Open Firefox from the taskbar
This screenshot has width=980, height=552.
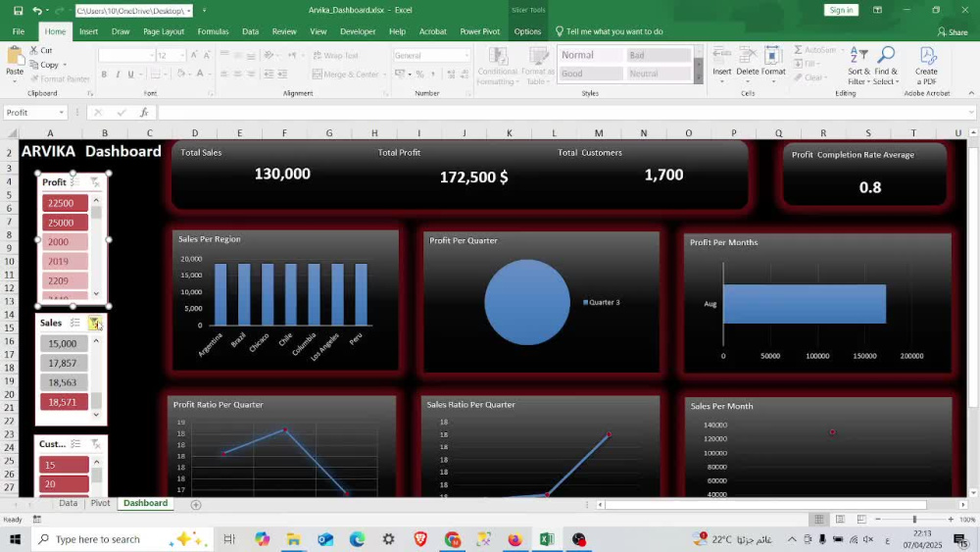tap(515, 539)
